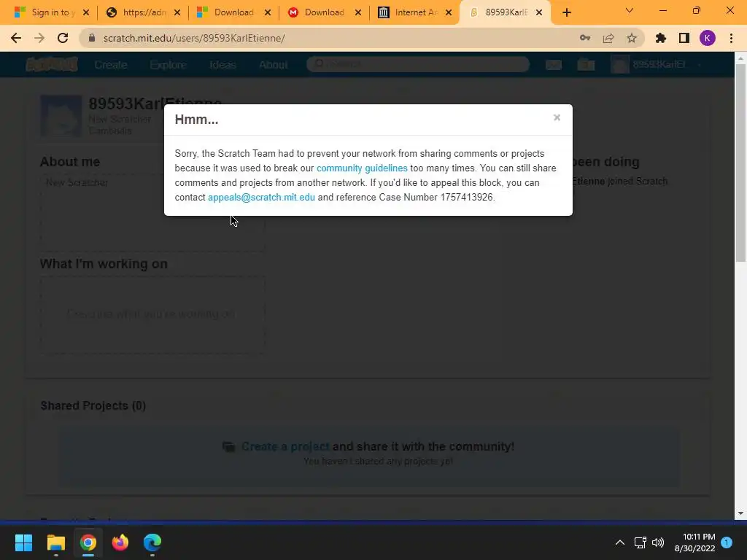Viewport: 747px width, 560px height.
Task: Click the browser forward arrow
Action: 39,38
